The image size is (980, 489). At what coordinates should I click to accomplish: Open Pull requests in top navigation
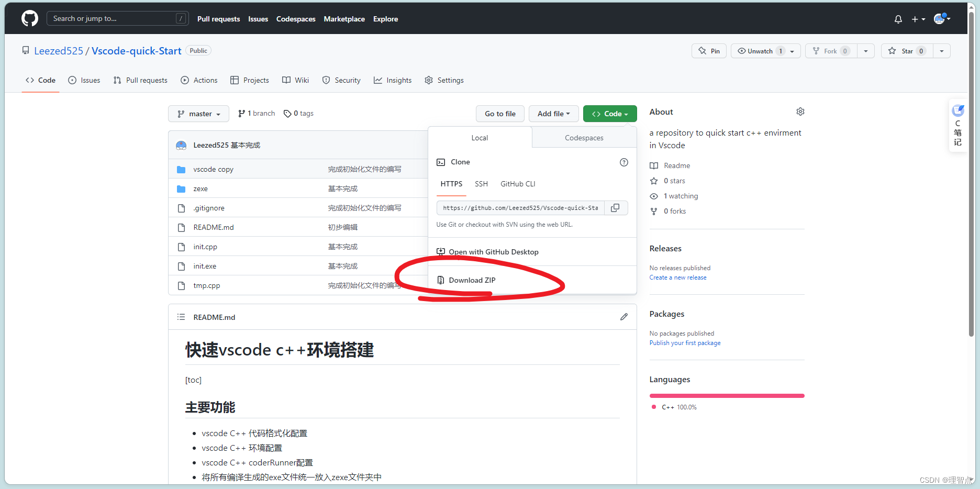tap(218, 19)
